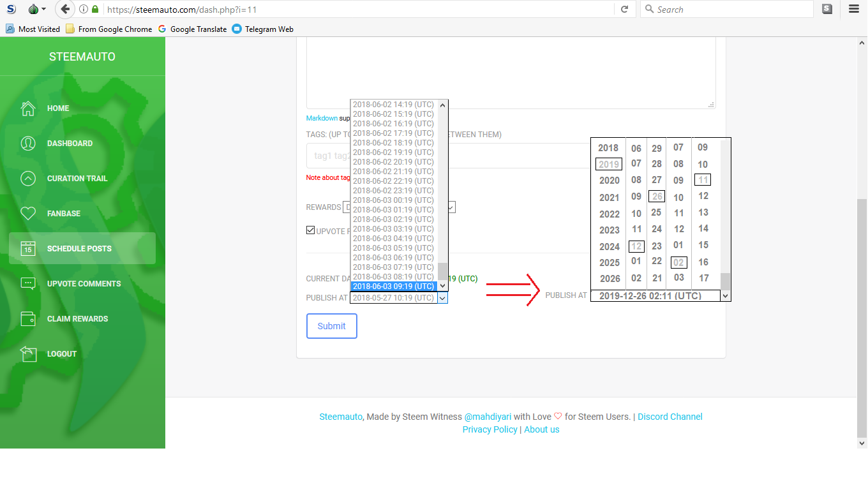
Task: Open the Google Translate bookmark
Action: coord(192,29)
